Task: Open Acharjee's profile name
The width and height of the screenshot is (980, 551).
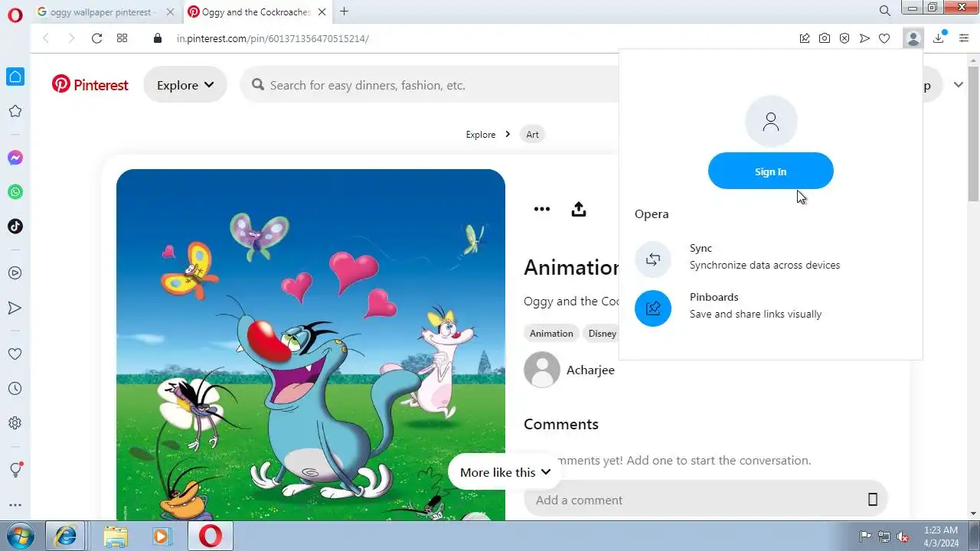Action: [x=590, y=370]
